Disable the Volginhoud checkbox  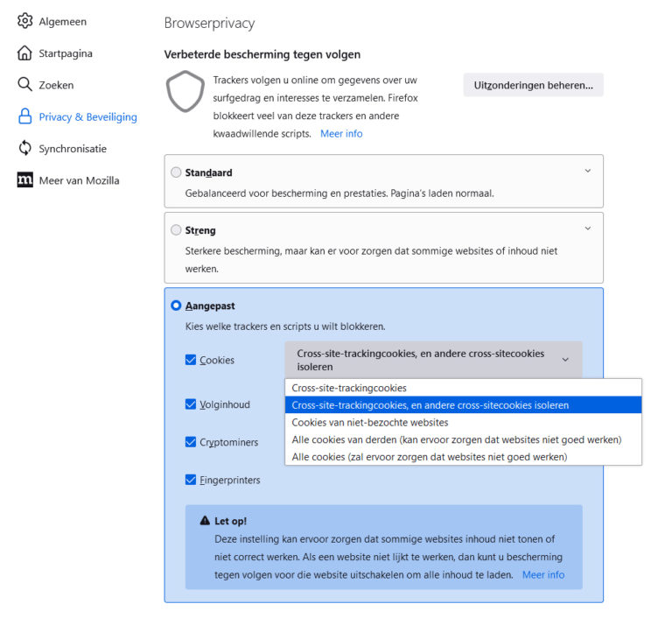[191, 404]
